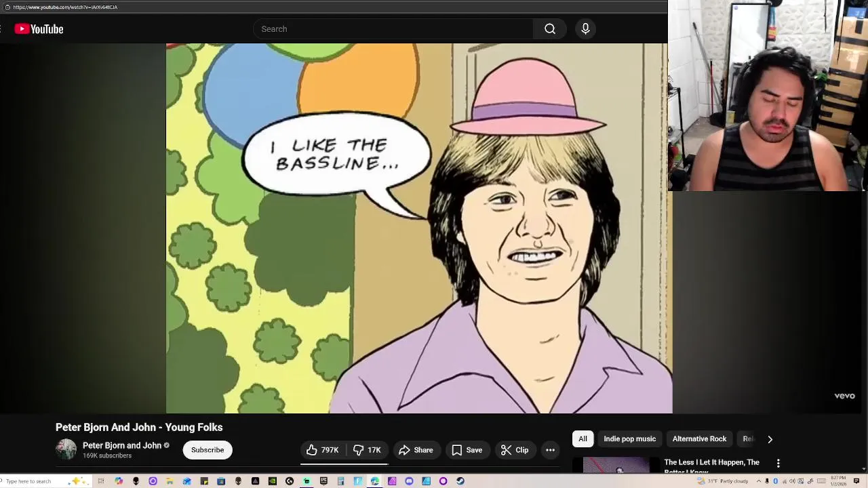Open File Explorer from the taskbar
Viewport: 868px width, 488px height.
(170, 481)
